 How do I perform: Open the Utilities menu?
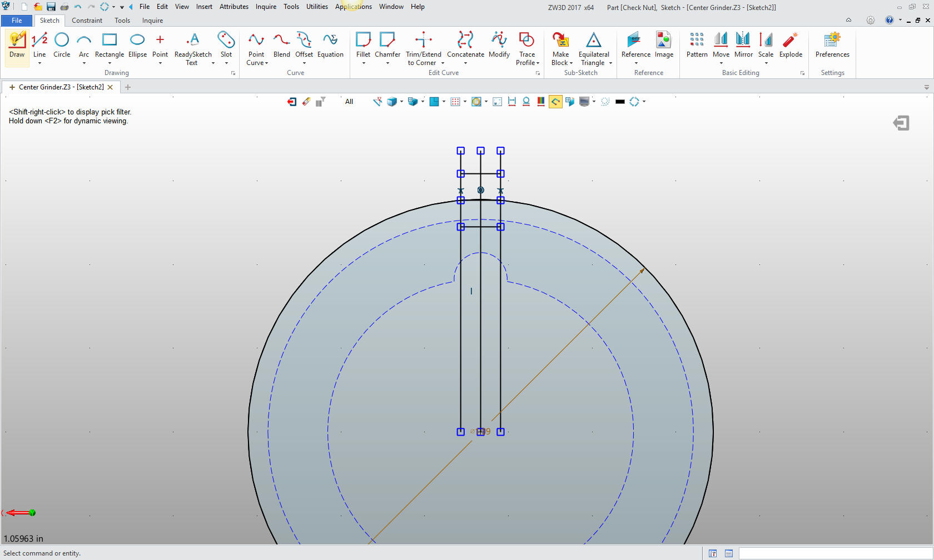pyautogui.click(x=317, y=7)
